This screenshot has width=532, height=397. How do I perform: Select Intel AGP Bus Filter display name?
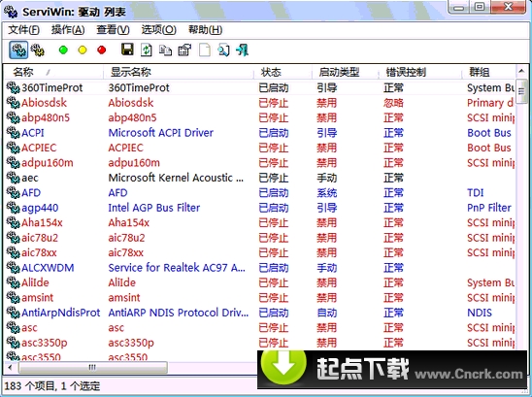(154, 208)
